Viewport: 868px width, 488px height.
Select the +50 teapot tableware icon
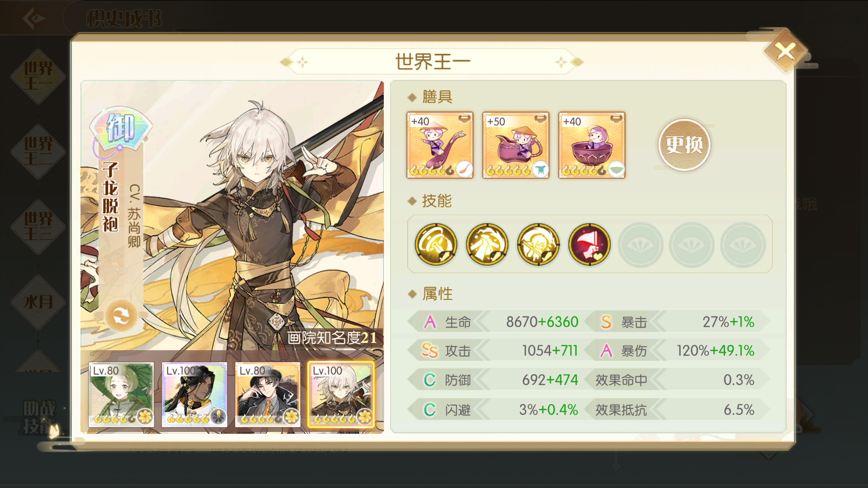click(516, 145)
